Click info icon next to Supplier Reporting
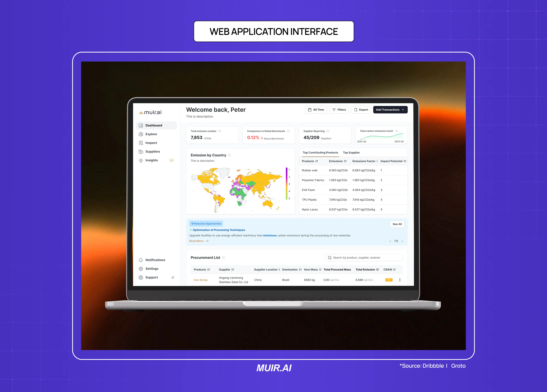The height and width of the screenshot is (392, 547). (328, 131)
